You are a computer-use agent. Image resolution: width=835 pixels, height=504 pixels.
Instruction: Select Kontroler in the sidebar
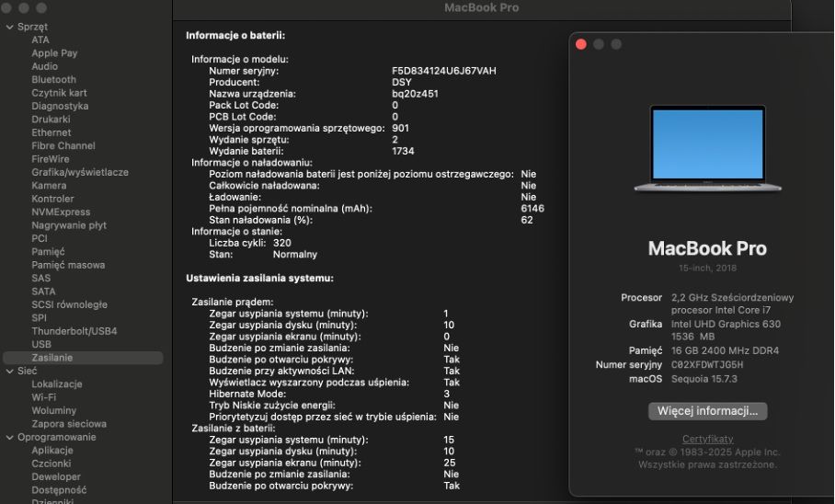point(52,199)
